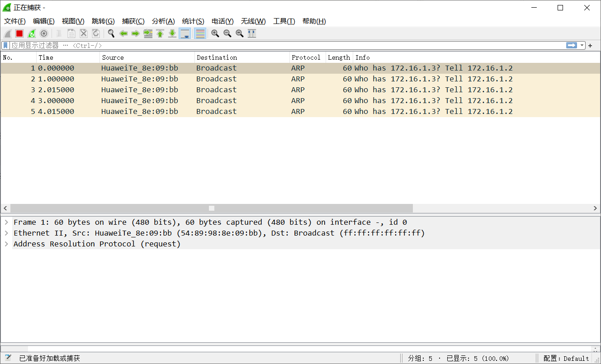Image resolution: width=601 pixels, height=364 pixels.
Task: Sort packets by No. column header
Action: 19,57
